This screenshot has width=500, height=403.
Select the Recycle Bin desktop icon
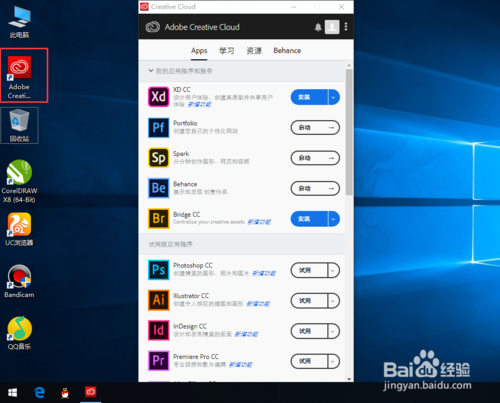click(x=19, y=126)
